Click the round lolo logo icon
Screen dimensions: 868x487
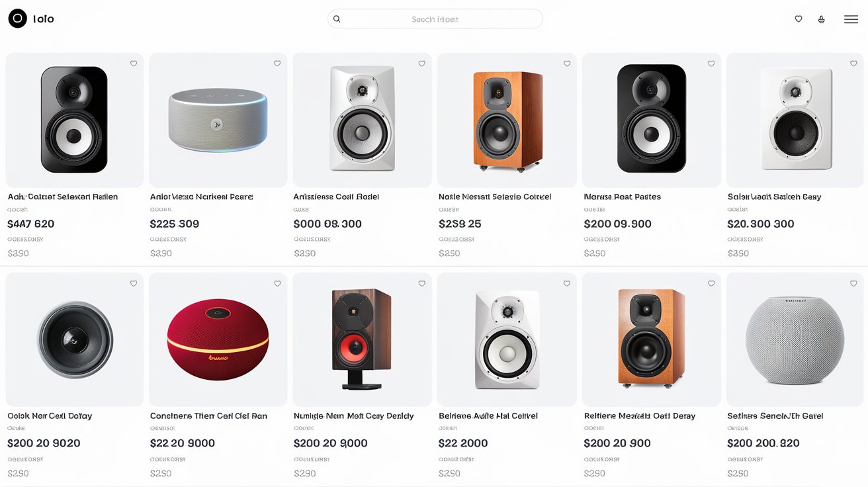(18, 19)
